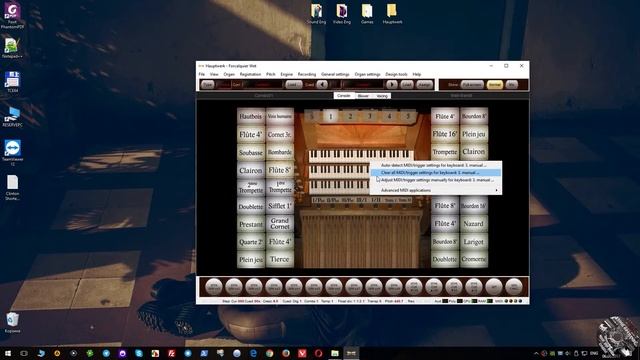The width and height of the screenshot is (640, 360).
Task: Open the Video Eng desktop folder
Action: (x=342, y=14)
